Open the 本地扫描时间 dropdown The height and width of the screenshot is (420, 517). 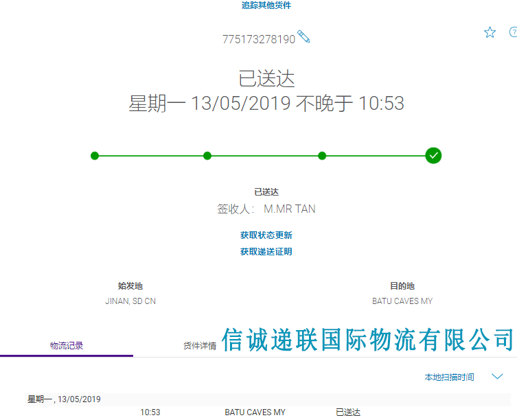tap(449, 377)
